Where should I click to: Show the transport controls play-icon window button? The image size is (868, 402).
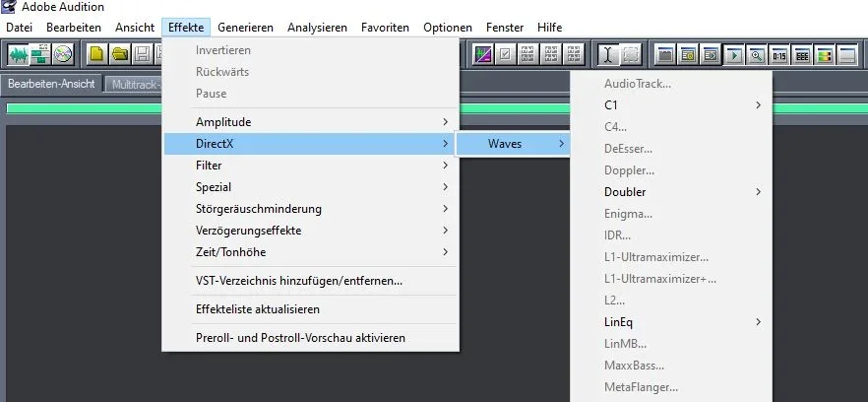pyautogui.click(x=734, y=55)
